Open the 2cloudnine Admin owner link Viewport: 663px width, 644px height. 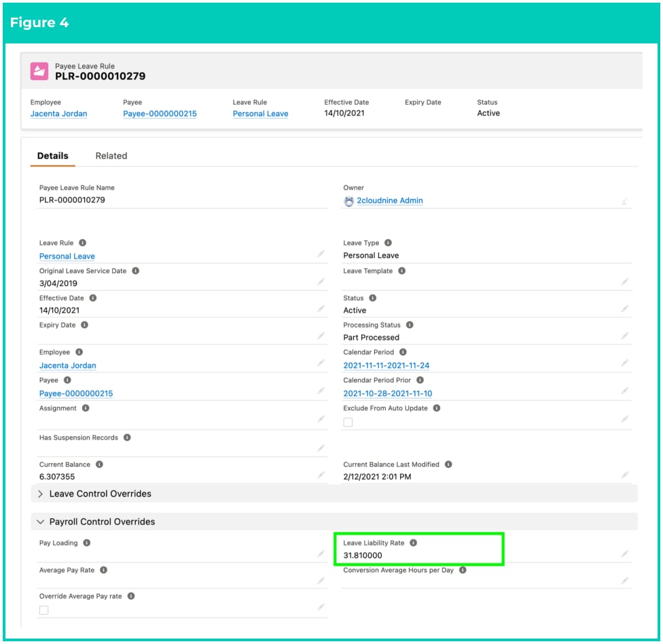click(x=390, y=200)
